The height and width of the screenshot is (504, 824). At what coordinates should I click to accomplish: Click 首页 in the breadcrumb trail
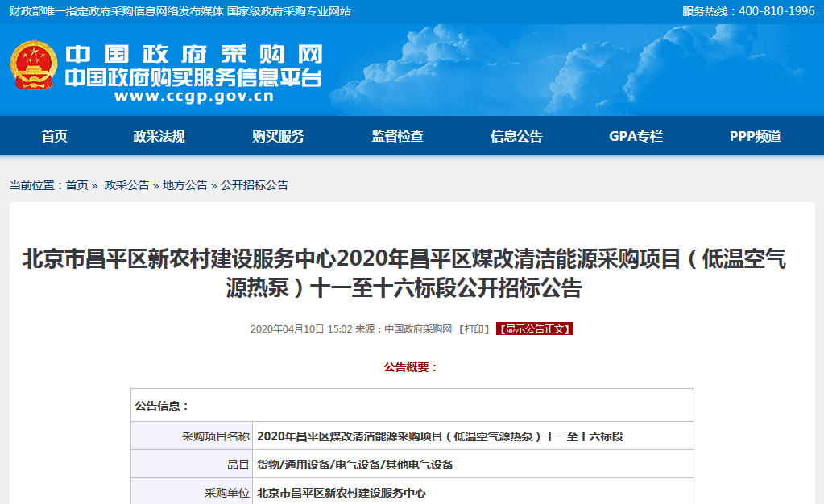(77, 185)
